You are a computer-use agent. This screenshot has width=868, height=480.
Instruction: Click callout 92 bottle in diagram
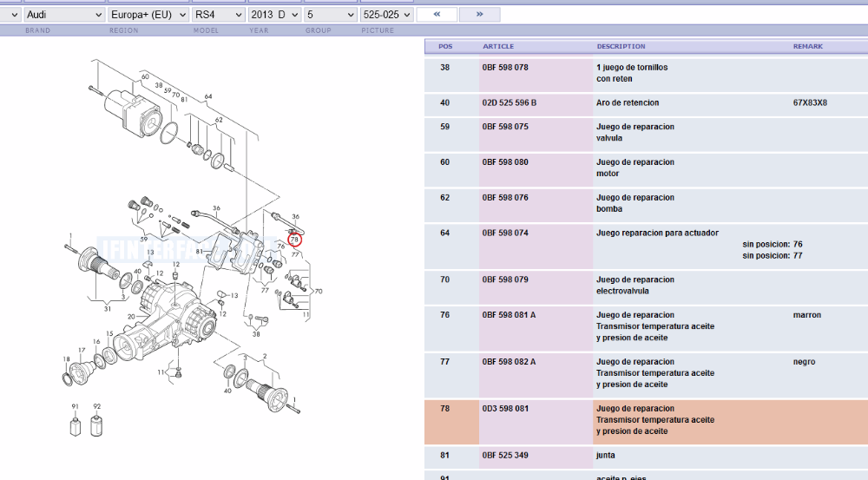point(96,425)
